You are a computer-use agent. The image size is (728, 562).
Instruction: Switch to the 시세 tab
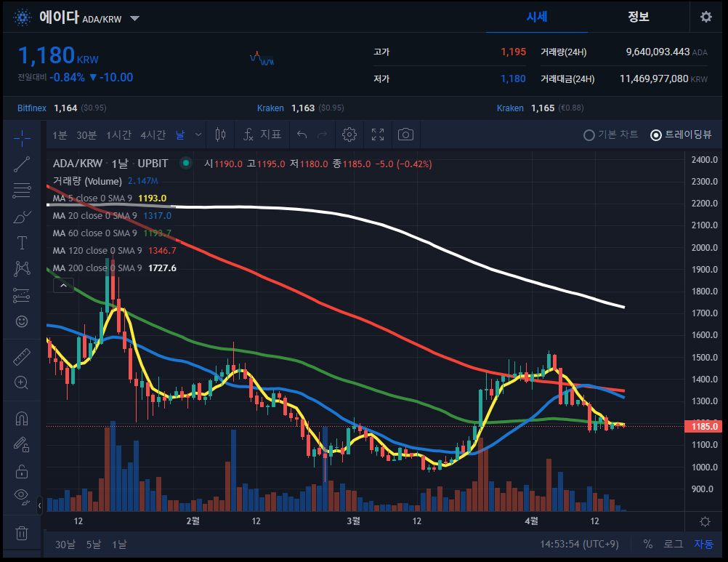tap(537, 17)
